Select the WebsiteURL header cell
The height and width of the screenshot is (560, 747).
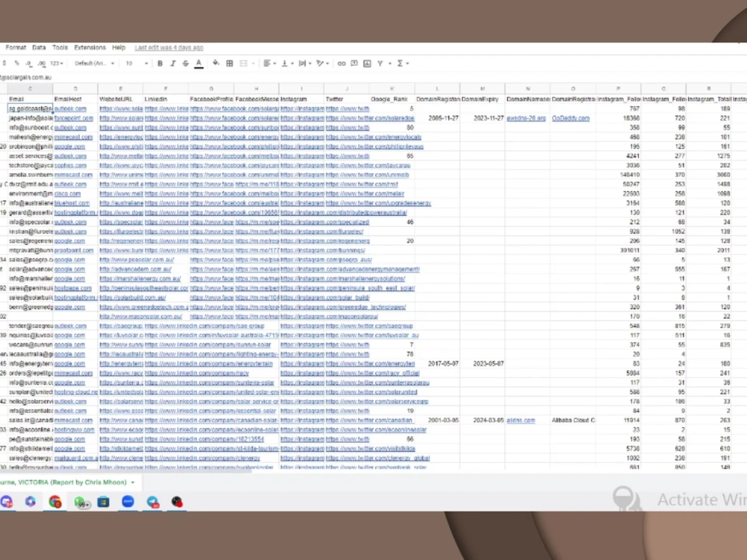[120, 99]
